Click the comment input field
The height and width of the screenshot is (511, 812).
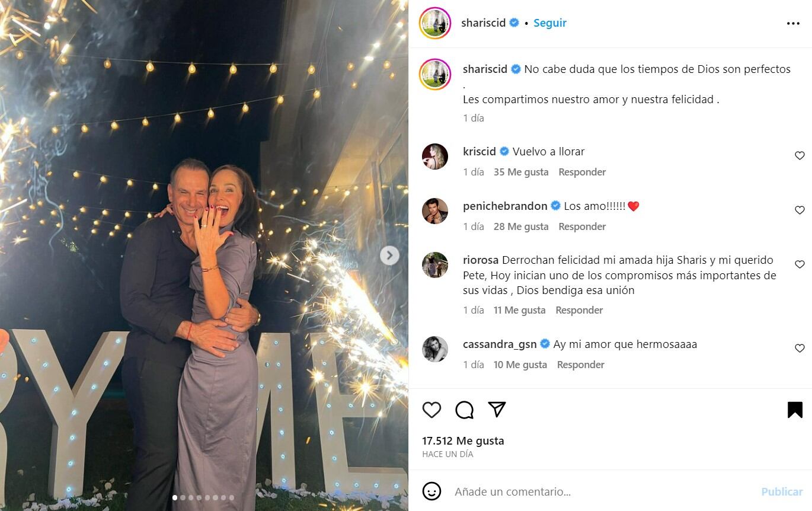pos(602,491)
